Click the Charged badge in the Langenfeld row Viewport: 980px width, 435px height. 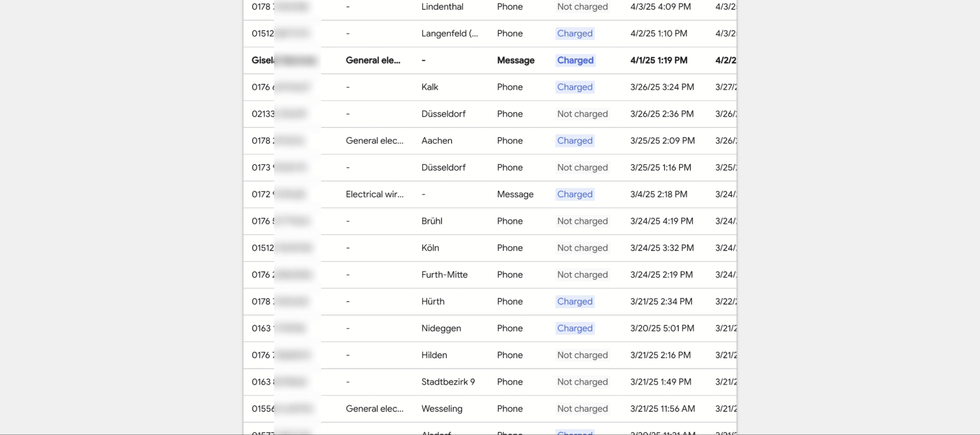(575, 34)
